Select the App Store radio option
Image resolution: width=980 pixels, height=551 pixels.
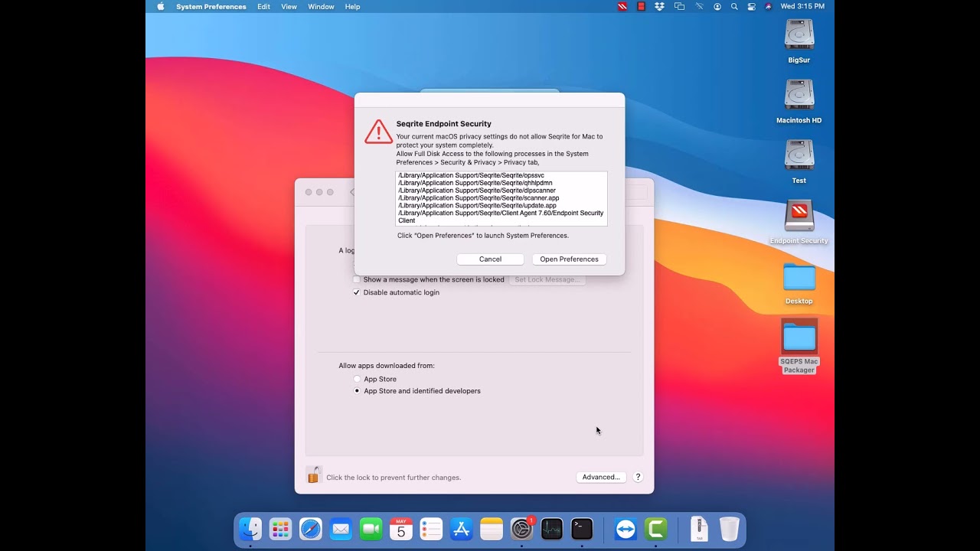point(357,379)
